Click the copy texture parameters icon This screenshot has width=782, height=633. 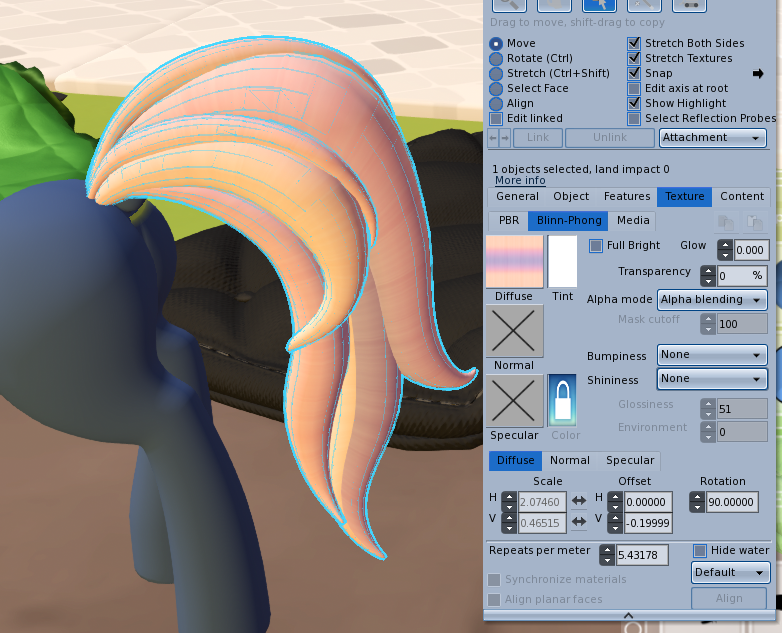click(725, 222)
